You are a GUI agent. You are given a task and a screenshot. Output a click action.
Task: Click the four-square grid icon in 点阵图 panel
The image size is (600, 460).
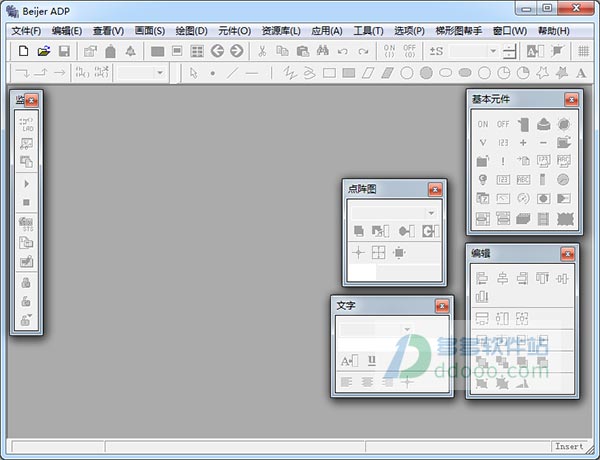click(x=378, y=253)
